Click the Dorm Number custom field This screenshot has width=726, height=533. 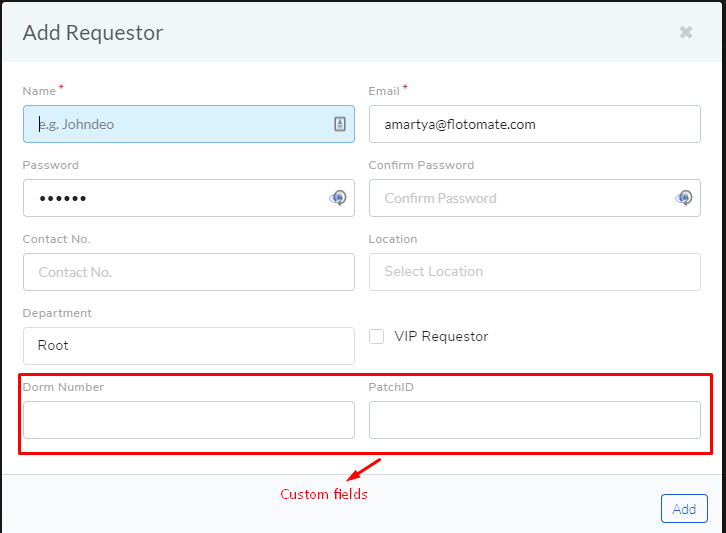189,420
